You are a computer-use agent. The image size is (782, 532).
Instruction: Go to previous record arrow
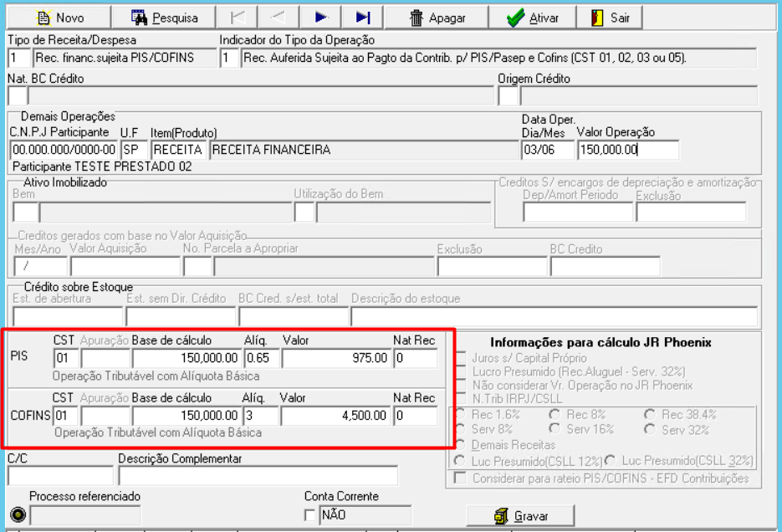coord(279,18)
